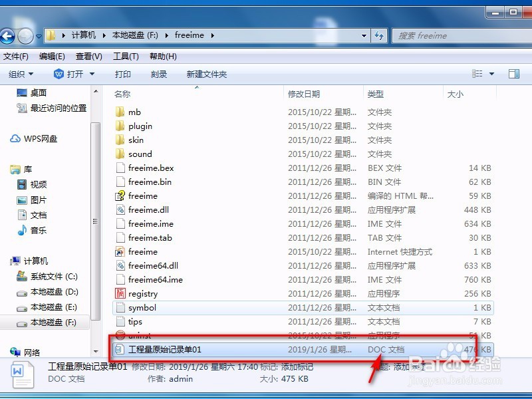Click in the 搜索 freeime search box

(x=462, y=36)
